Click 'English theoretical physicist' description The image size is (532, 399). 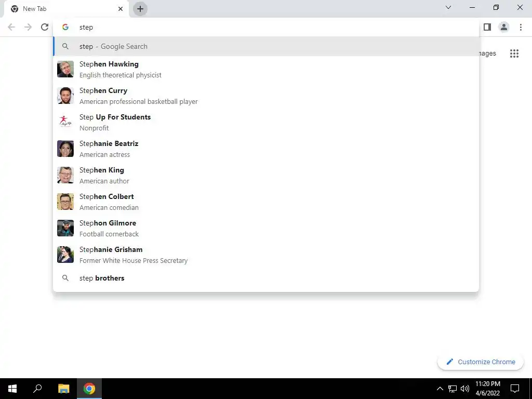tap(121, 75)
